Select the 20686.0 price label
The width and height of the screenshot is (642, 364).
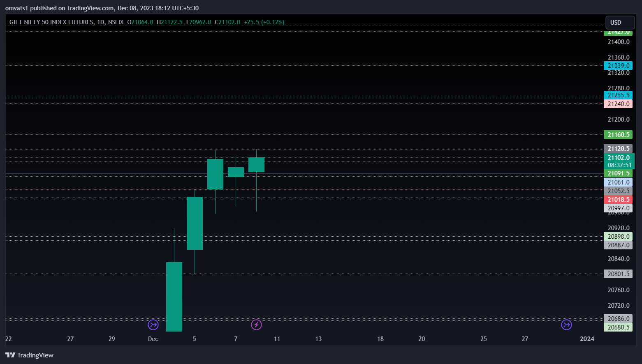(x=618, y=319)
